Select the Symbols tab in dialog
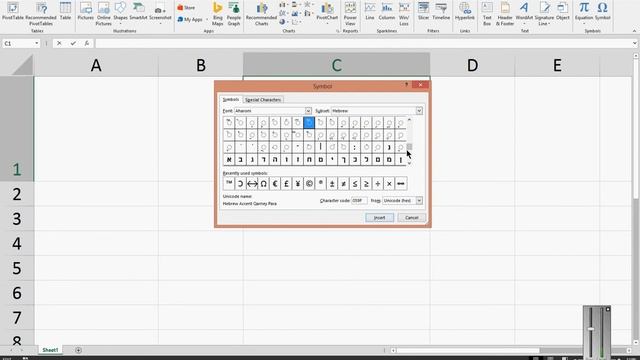 (x=231, y=99)
